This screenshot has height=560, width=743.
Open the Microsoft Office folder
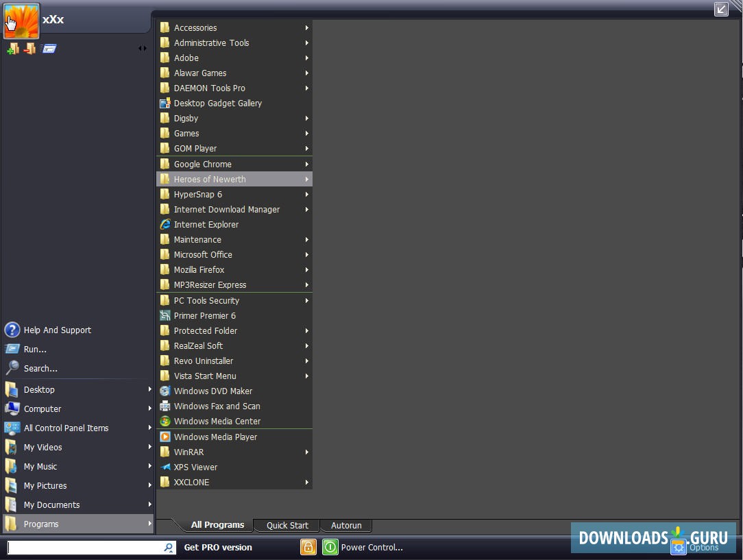coord(234,255)
